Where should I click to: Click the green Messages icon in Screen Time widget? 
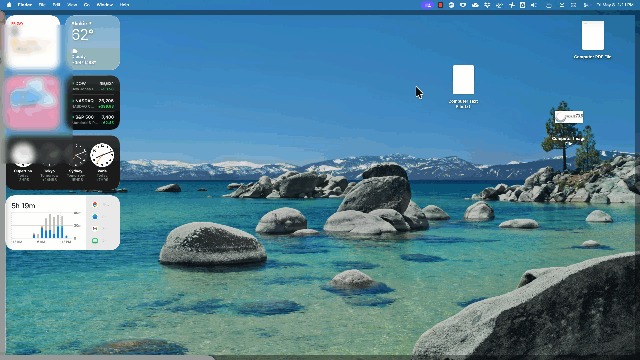pyautogui.click(x=95, y=241)
